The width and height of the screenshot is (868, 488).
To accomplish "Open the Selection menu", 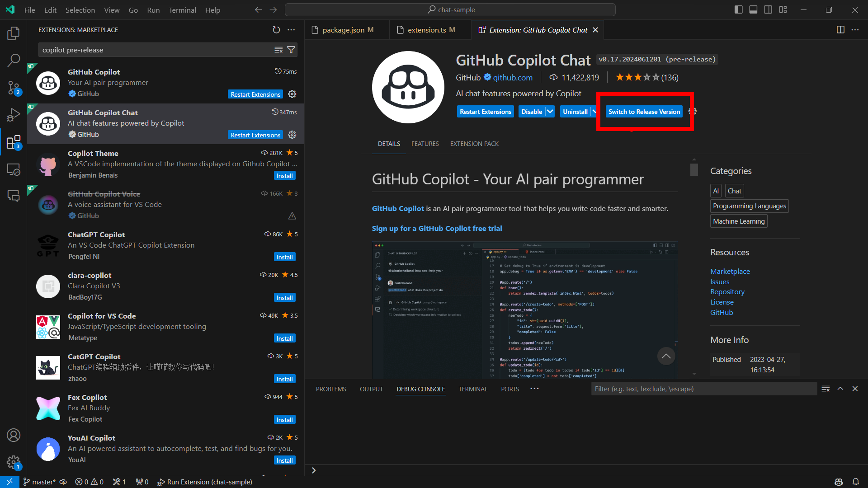I will click(80, 10).
